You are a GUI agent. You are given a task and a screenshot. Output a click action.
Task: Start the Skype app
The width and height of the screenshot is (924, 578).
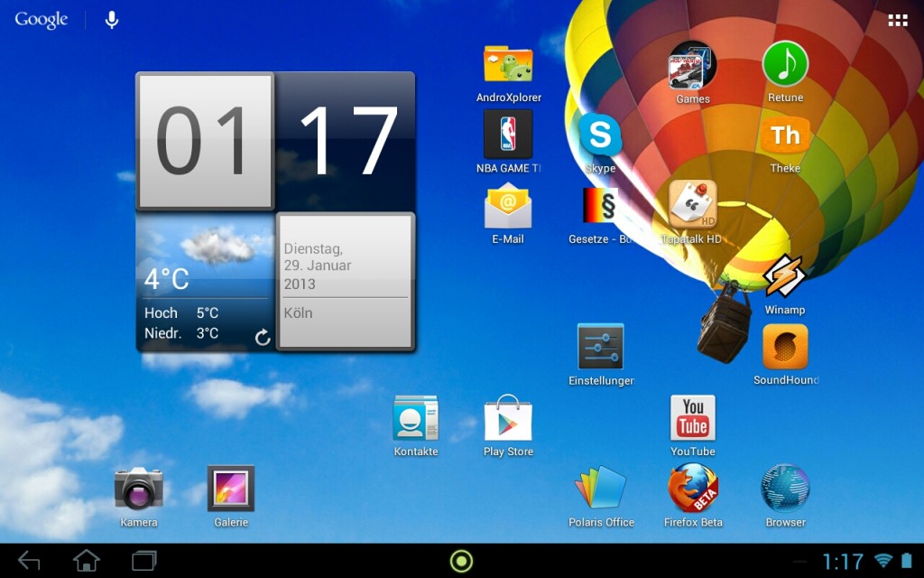coord(600,135)
